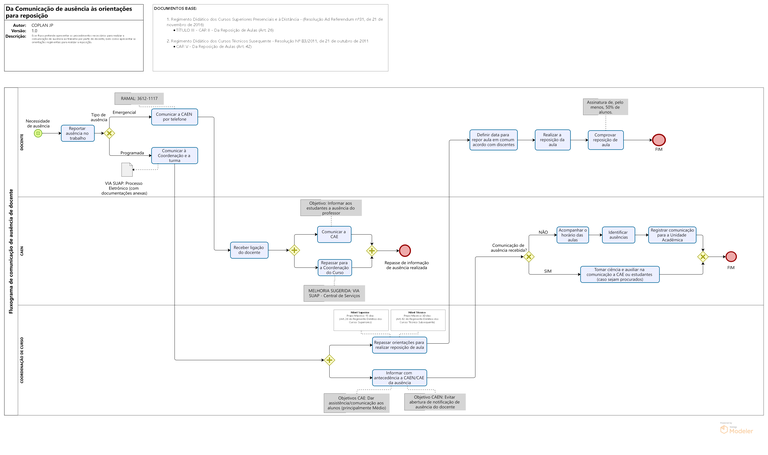Image resolution: width=768 pixels, height=455 pixels.
Task: Select the 'RAMAL: 3612-1117' annotation note
Action: 138,99
